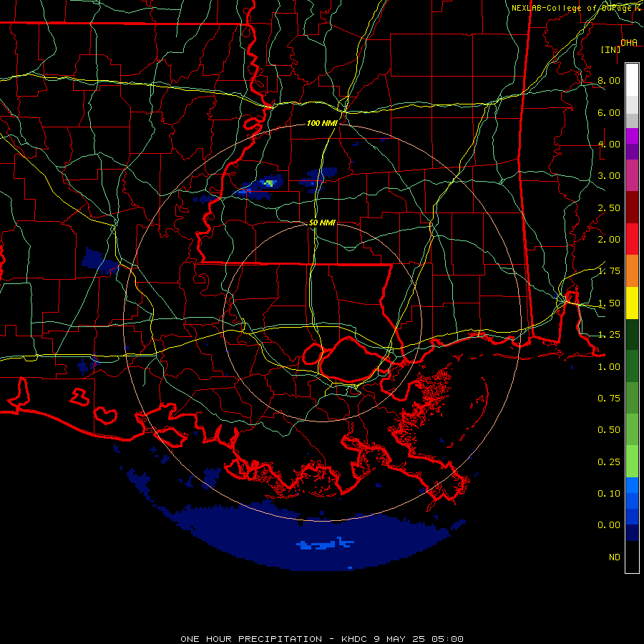Click the 0.25 legend number
644x644 pixels.
point(609,462)
